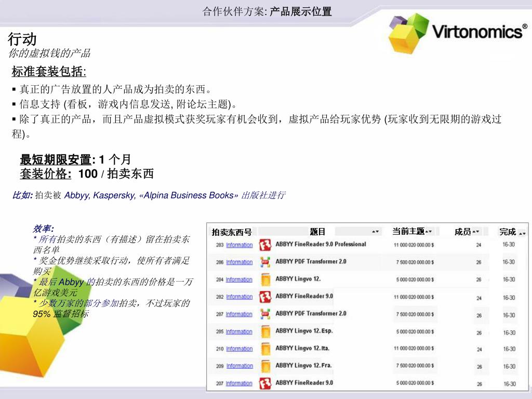Viewport: 532px width, 399px height.
Task: Click the 套装价格 label
Action: (46, 174)
